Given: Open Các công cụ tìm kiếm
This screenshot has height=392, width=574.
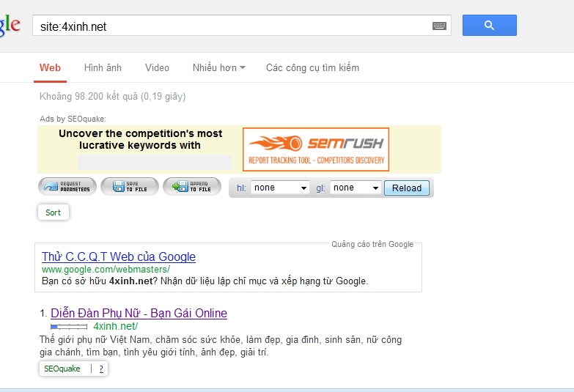Looking at the screenshot, I should click(312, 67).
